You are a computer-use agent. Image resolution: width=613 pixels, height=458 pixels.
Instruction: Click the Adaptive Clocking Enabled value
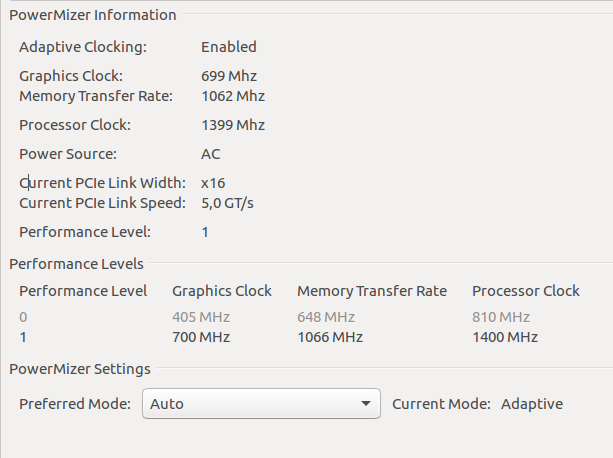click(x=229, y=47)
